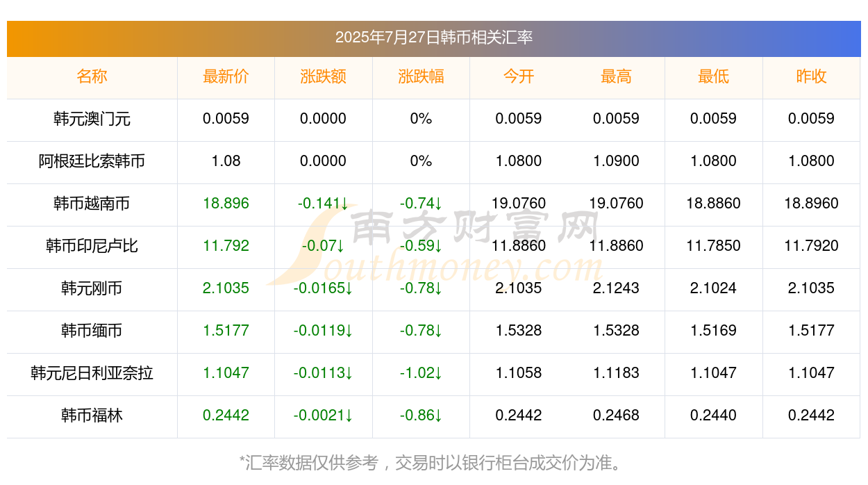Click percent change -0.59↓
This screenshot has width=868, height=485.
421,246
